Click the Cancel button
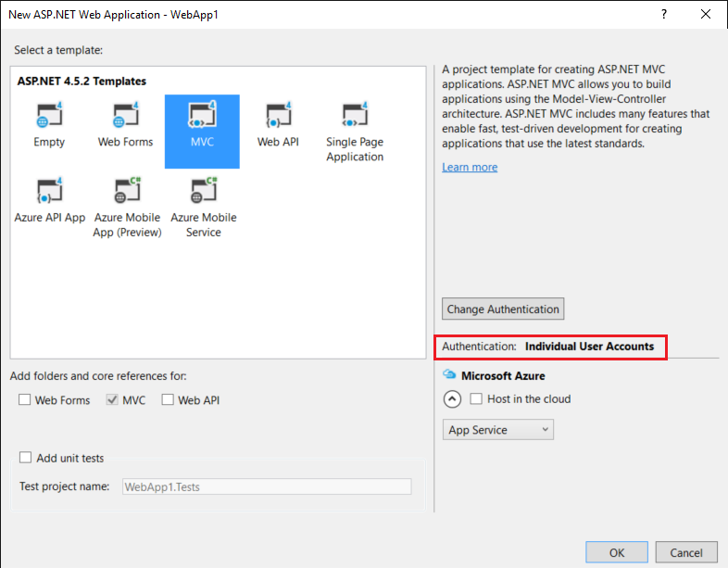This screenshot has width=728, height=568. pyautogui.click(x=686, y=552)
